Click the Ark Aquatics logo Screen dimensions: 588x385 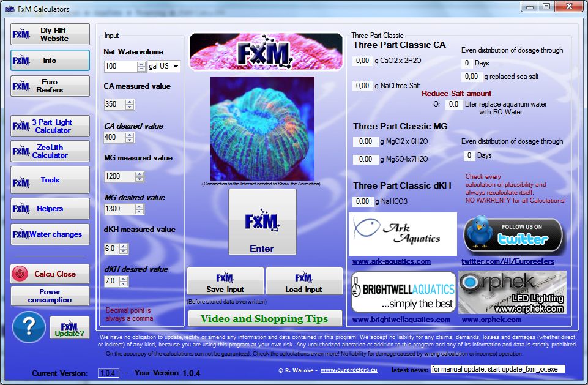pyautogui.click(x=403, y=234)
